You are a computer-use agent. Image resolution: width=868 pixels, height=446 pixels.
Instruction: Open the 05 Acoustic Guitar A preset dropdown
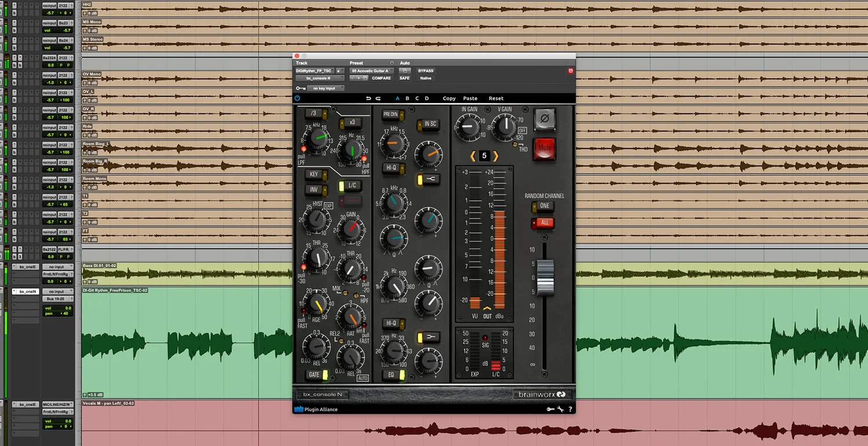(372, 71)
